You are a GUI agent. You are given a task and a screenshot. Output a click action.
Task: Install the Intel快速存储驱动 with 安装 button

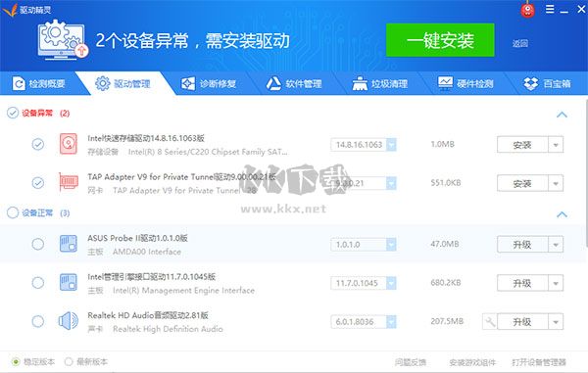(522, 145)
